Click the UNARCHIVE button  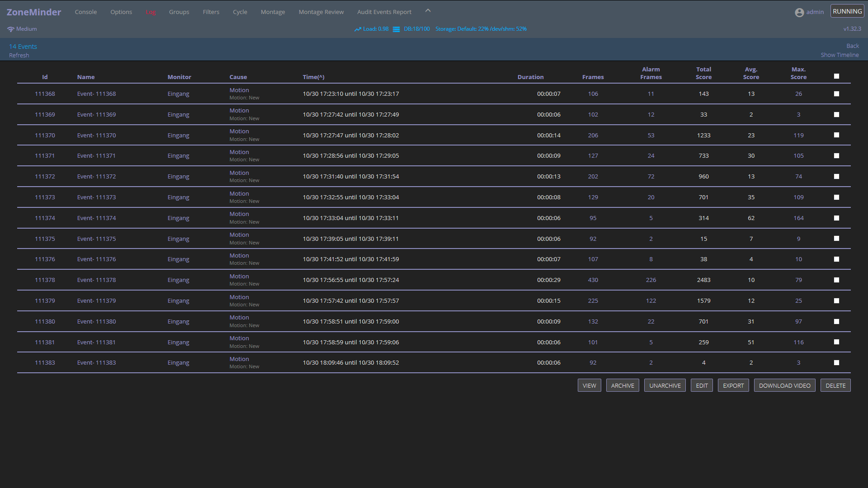pos(665,385)
